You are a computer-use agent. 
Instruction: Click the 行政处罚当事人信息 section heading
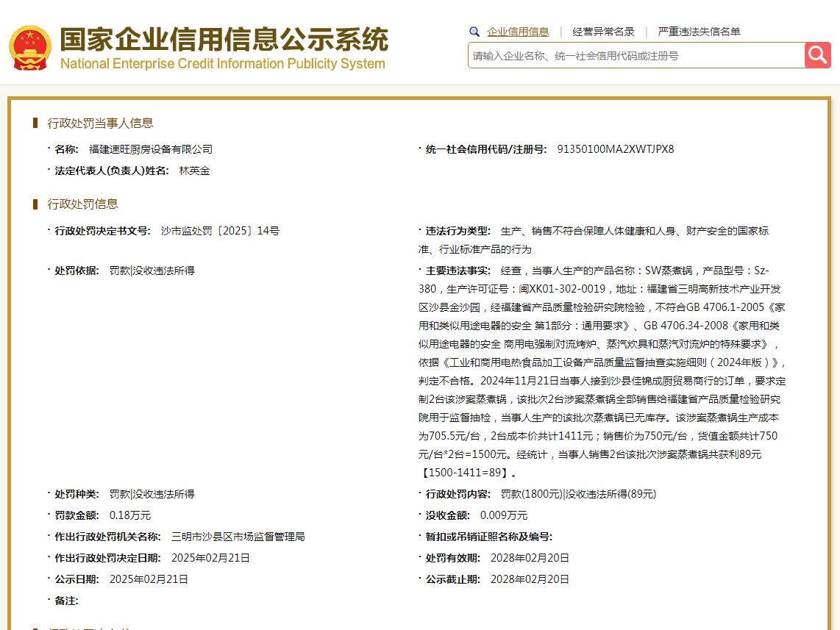click(100, 123)
